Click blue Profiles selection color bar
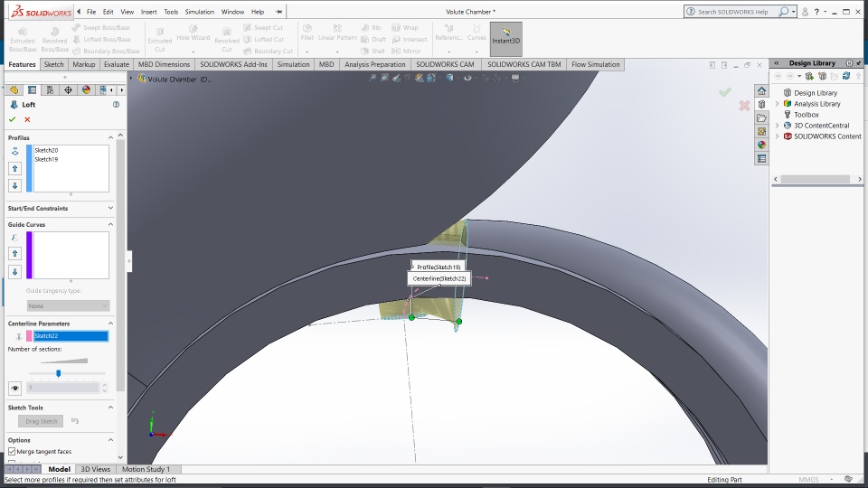Screen dimensions: 868x488 pos(29,168)
